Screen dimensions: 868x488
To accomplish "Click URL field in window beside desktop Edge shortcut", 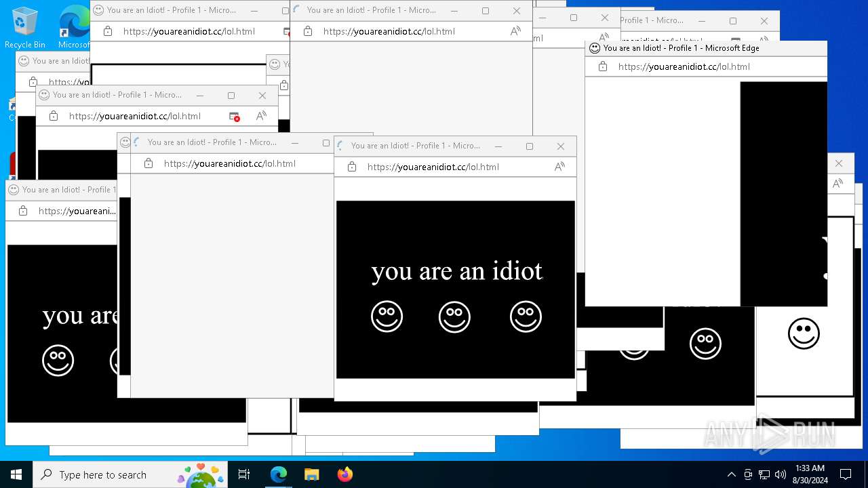I will point(189,31).
